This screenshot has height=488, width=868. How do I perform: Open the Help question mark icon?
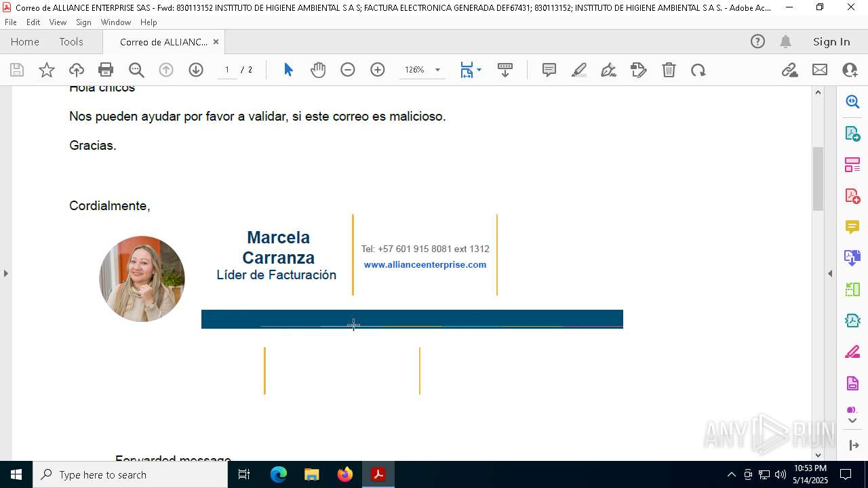(x=757, y=41)
